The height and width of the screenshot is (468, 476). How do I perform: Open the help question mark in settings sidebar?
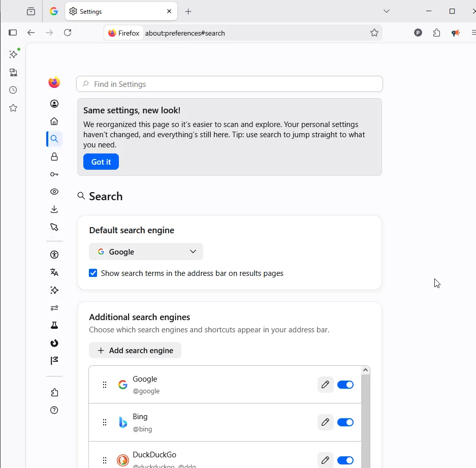54,410
